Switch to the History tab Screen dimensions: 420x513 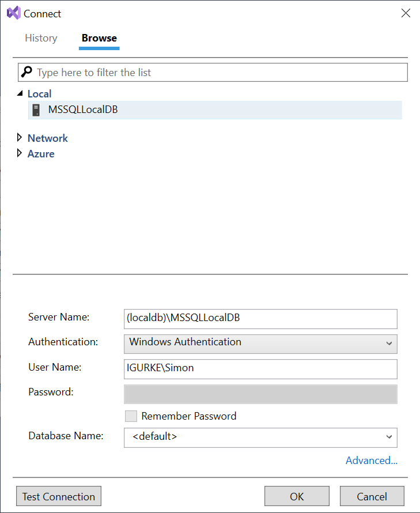(x=41, y=38)
